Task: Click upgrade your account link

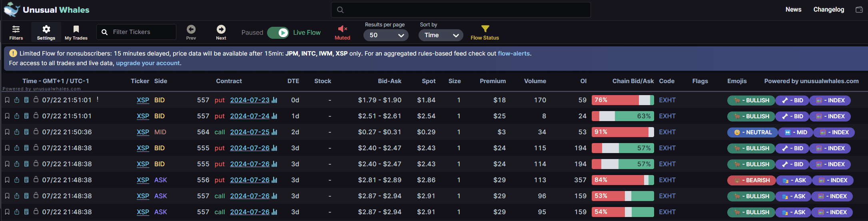Action: 148,63
